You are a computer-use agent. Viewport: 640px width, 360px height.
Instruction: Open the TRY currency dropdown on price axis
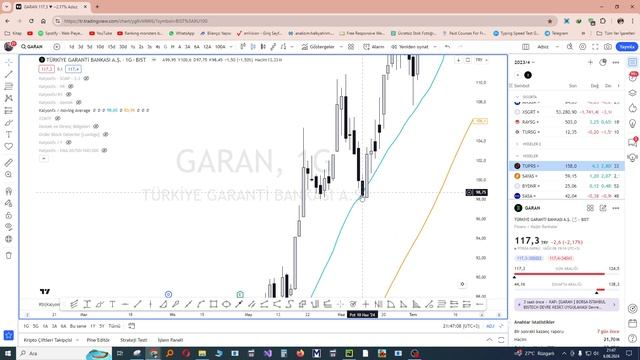click(482, 60)
